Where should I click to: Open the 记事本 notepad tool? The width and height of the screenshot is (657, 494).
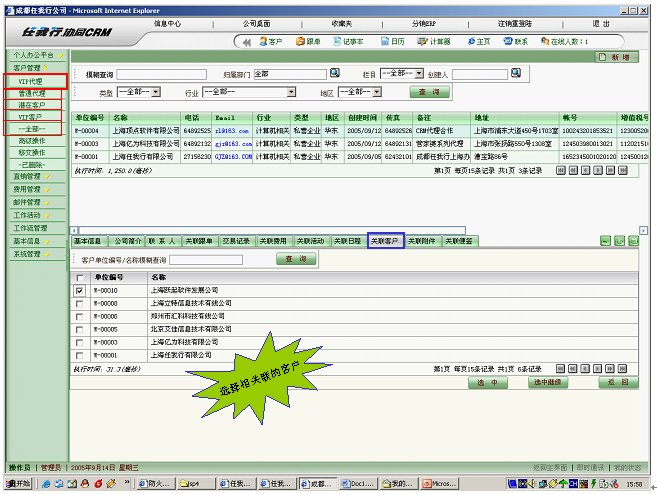347,42
